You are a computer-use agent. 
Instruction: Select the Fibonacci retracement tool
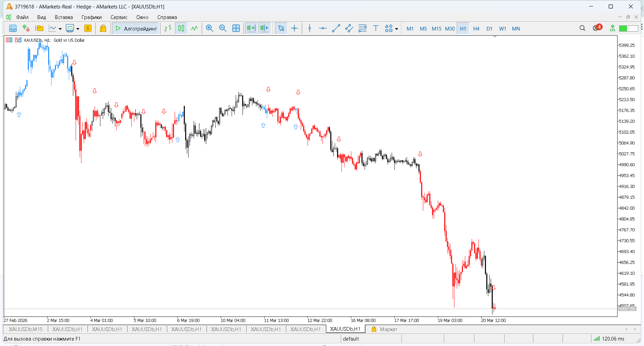[363, 28]
